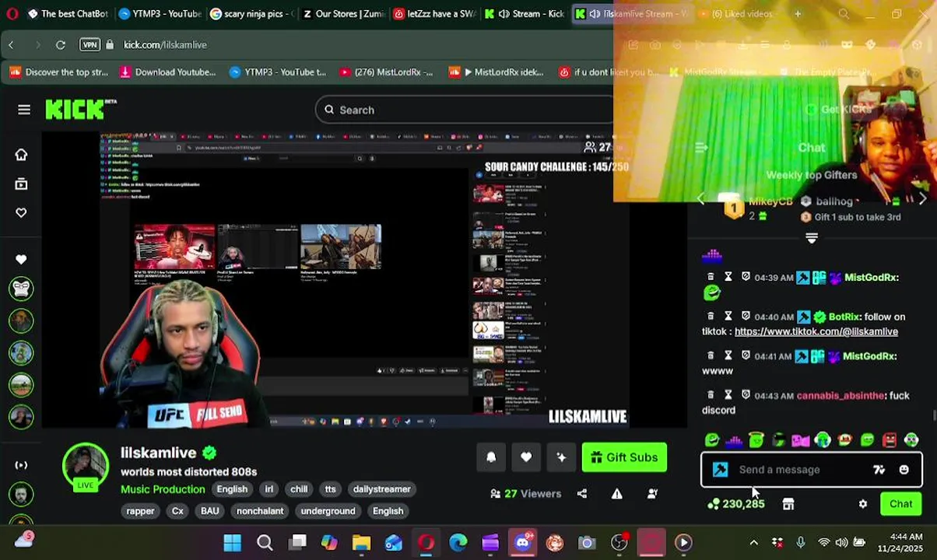
Task: Switch to 'Our Stores | Zumiez' tab
Action: [342, 13]
